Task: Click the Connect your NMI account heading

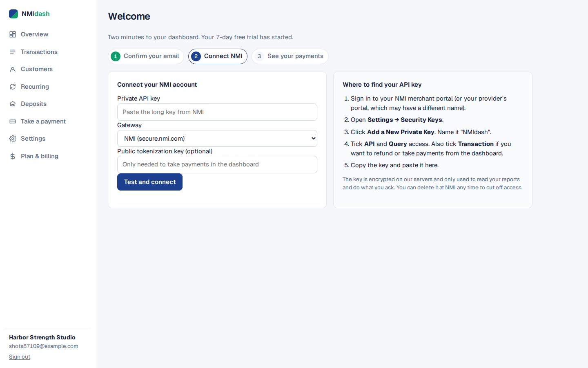Action: tap(157, 85)
